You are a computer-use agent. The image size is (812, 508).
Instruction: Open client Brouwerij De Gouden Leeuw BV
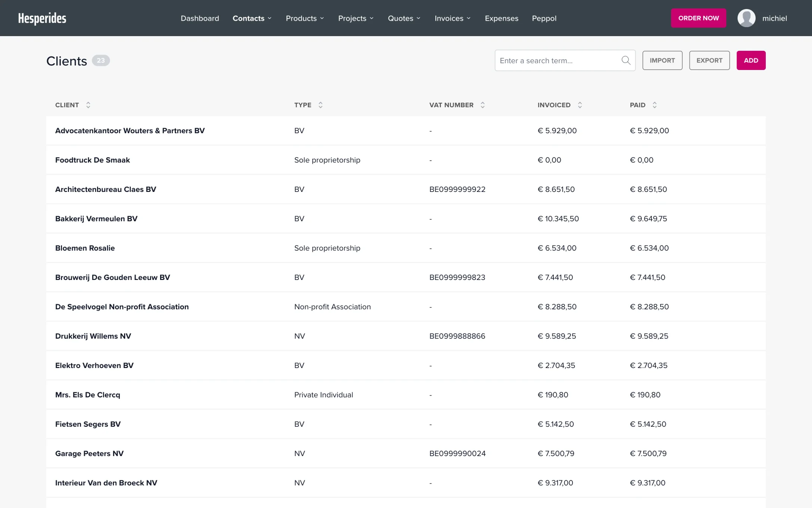113,277
